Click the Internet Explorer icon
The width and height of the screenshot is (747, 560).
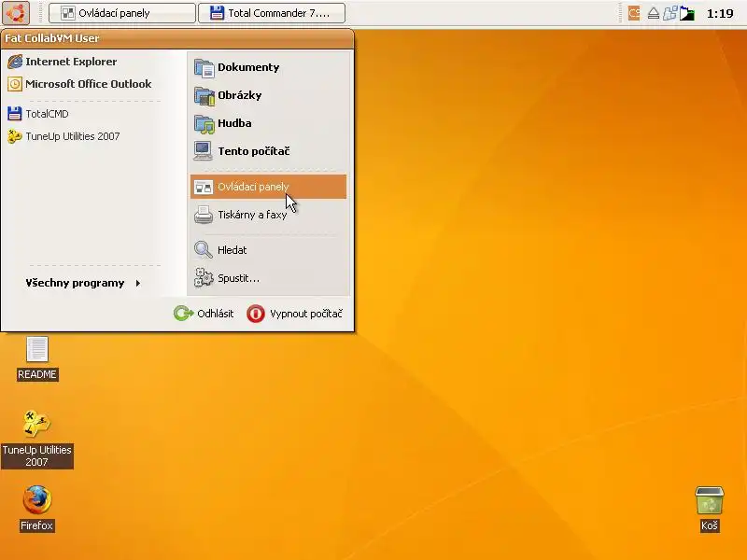pos(15,62)
